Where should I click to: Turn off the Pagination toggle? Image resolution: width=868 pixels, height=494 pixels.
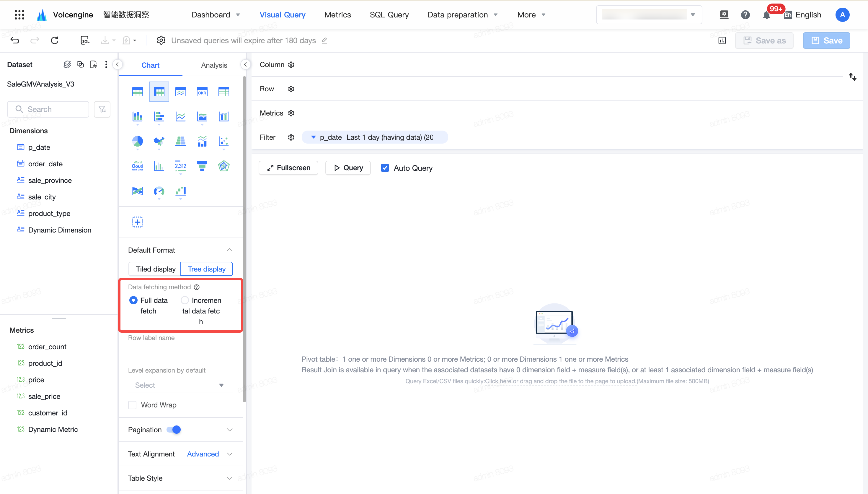click(x=174, y=430)
